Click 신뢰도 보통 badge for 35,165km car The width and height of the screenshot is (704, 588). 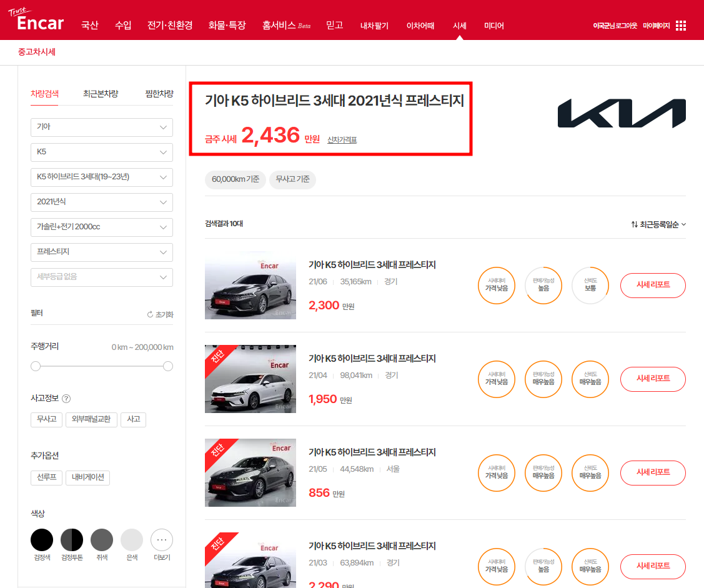(x=590, y=286)
